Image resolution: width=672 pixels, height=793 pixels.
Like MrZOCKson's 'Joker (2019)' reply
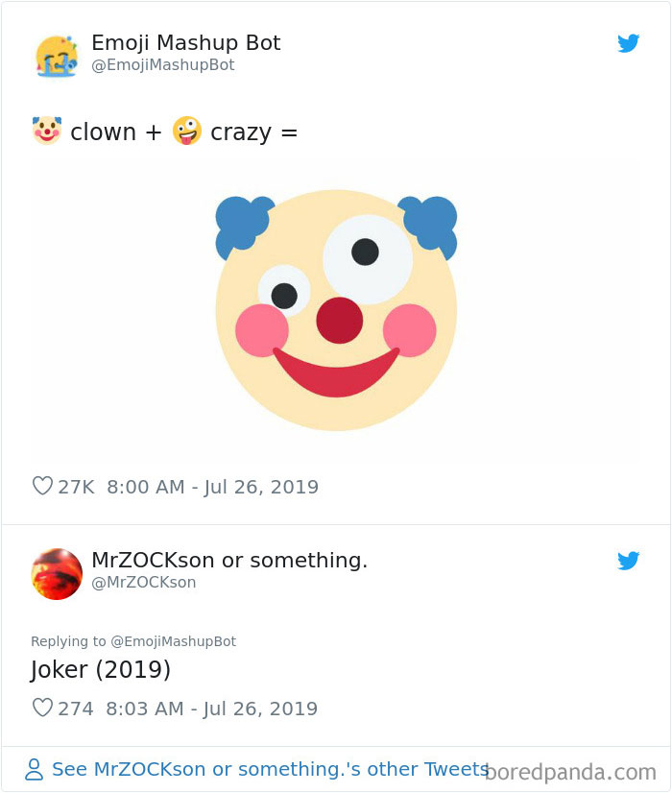pyautogui.click(x=42, y=709)
